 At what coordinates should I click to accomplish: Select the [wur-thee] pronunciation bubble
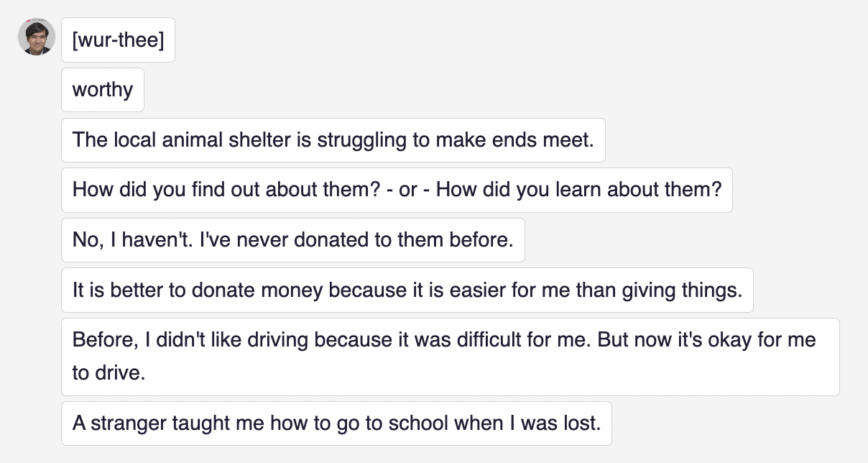[118, 40]
